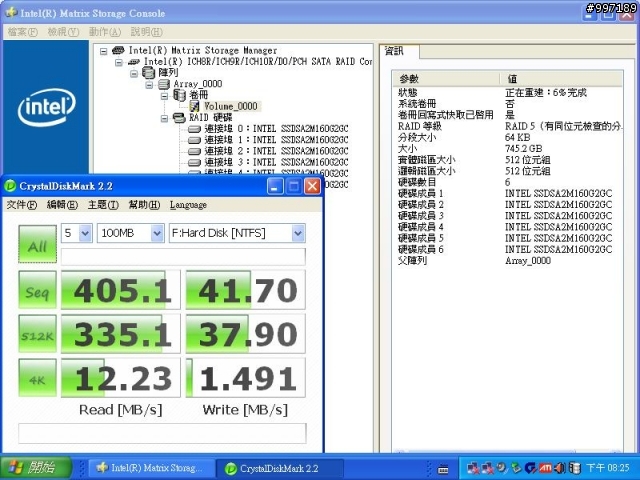Select the 大小 value 745.2 GB
Screen dimensions: 640x480
point(523,149)
